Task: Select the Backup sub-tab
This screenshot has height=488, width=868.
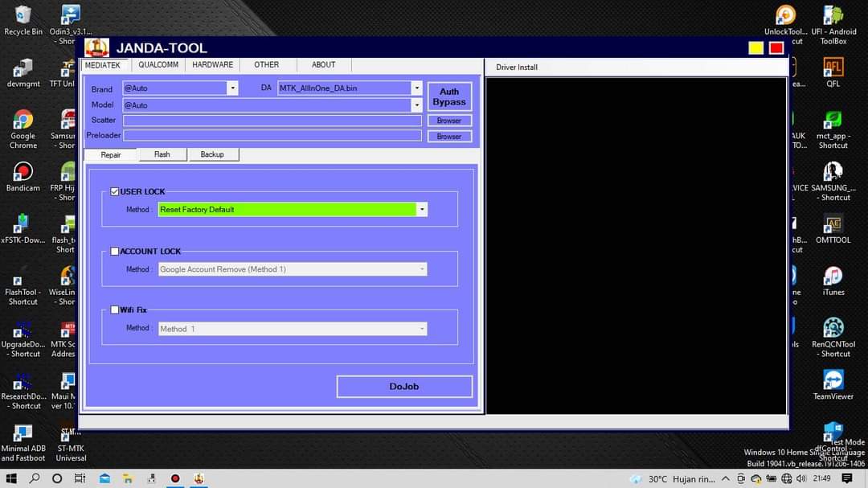Action: tap(212, 154)
